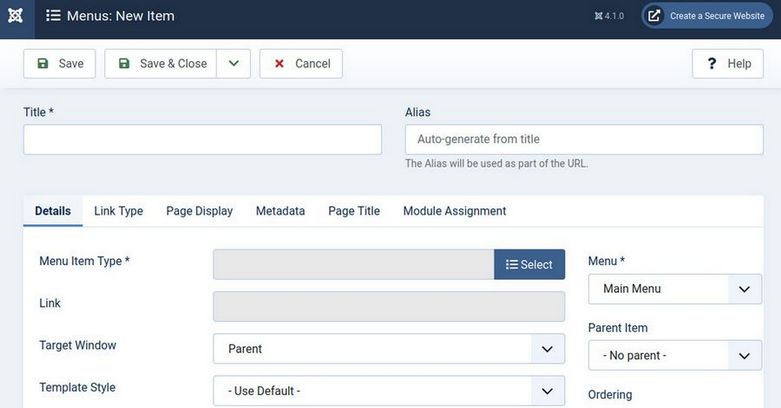Click Save & Close button
This screenshot has height=408, width=781.
point(161,63)
